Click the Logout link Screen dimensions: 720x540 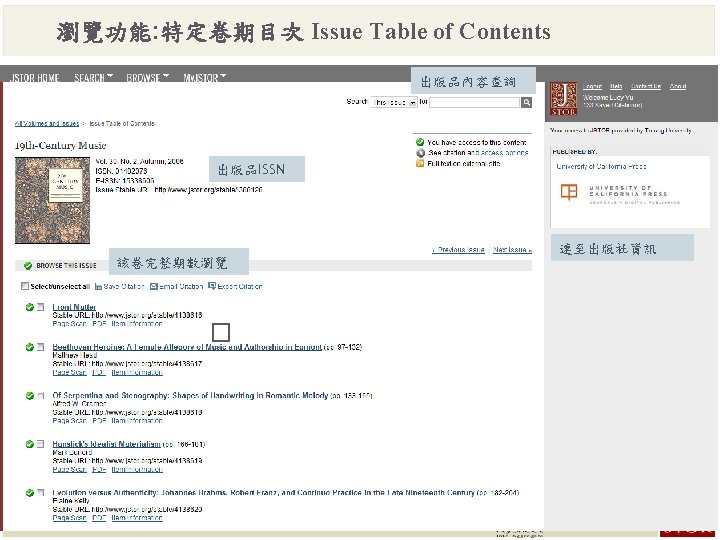tap(592, 86)
